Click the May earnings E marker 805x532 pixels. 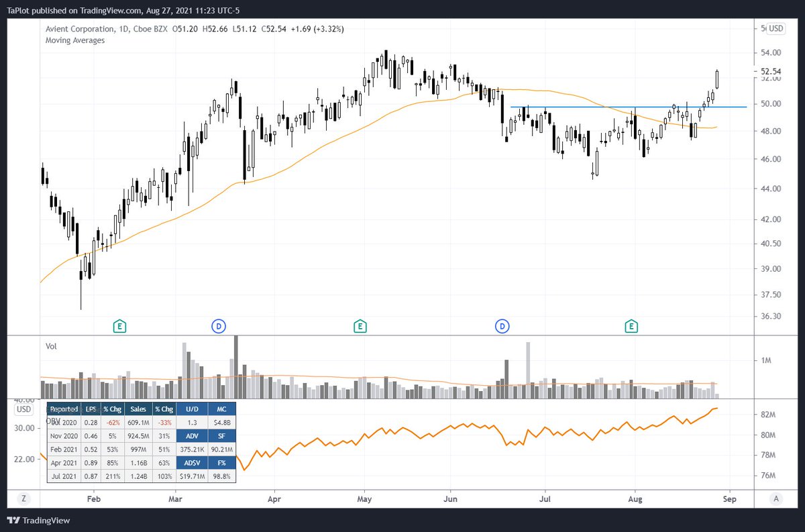pyautogui.click(x=360, y=326)
